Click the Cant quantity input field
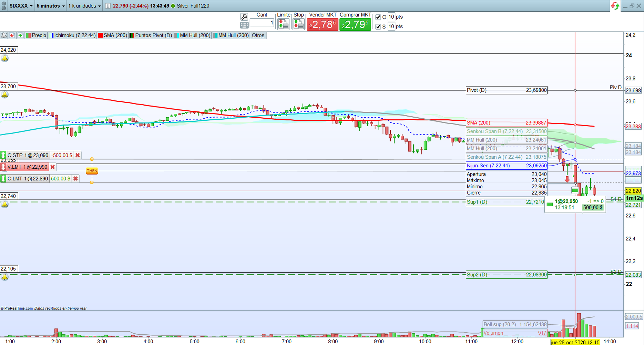 262,23
